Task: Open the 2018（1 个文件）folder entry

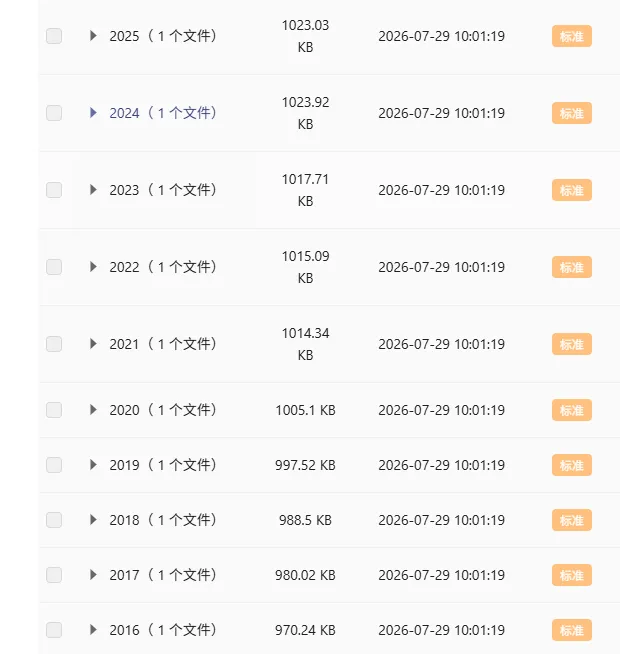Action: pyautogui.click(x=163, y=520)
